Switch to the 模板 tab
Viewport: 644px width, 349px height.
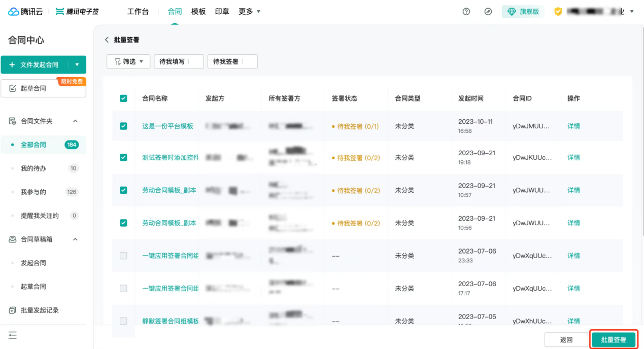[198, 12]
